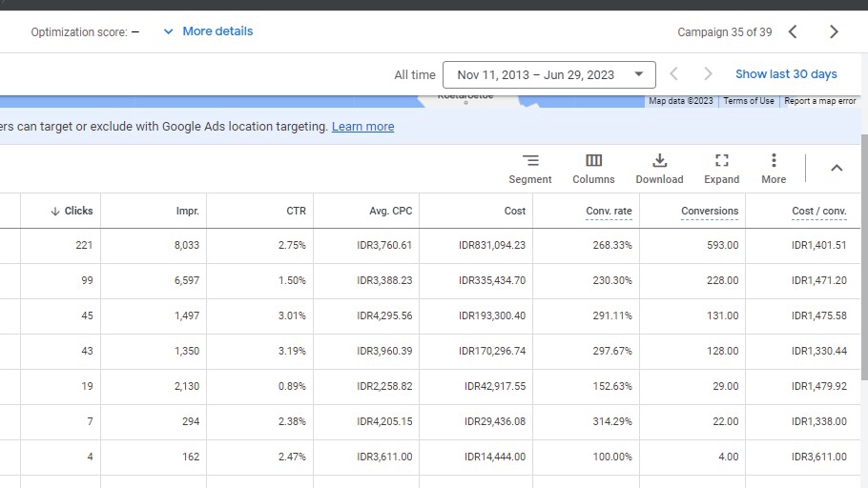
Task: Go to next date range arrow
Action: click(x=708, y=74)
